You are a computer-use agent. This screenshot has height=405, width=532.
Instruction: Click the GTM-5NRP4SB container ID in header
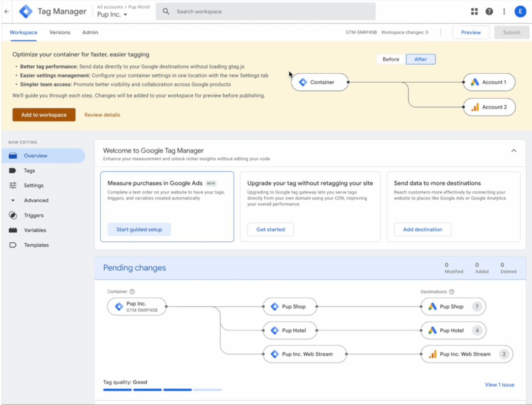point(361,32)
